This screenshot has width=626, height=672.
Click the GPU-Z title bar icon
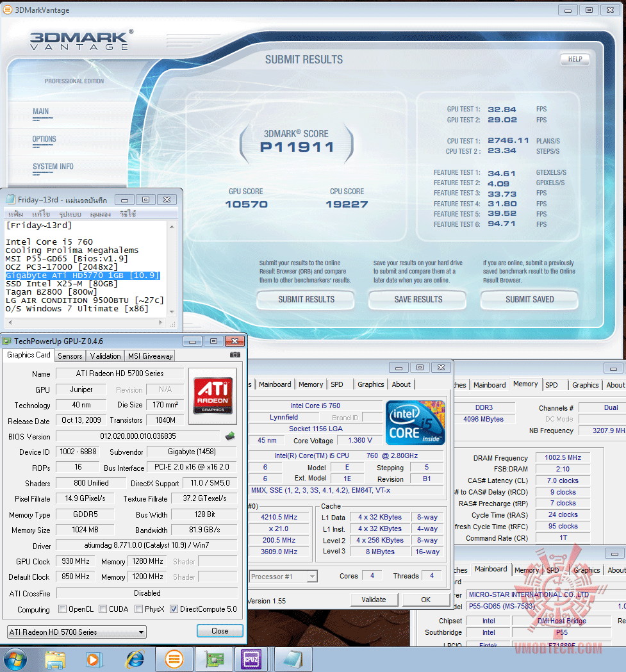(7, 341)
